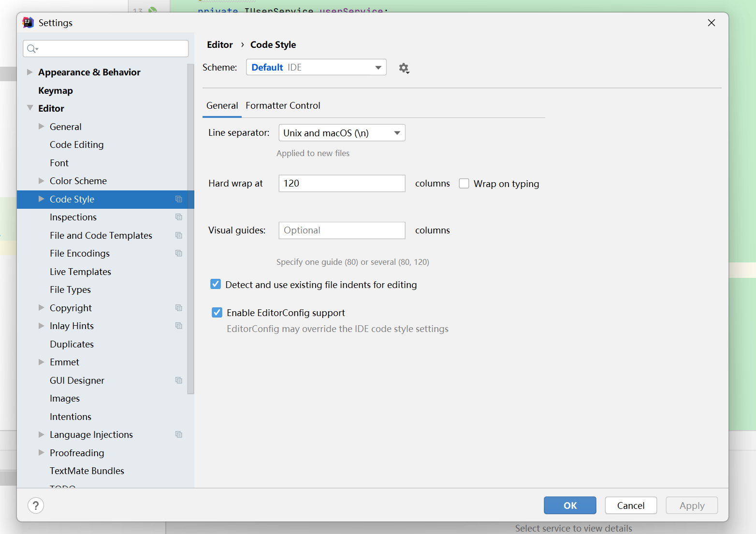Uncheck Detect and use existing file indents
The image size is (756, 534).
coord(216,284)
